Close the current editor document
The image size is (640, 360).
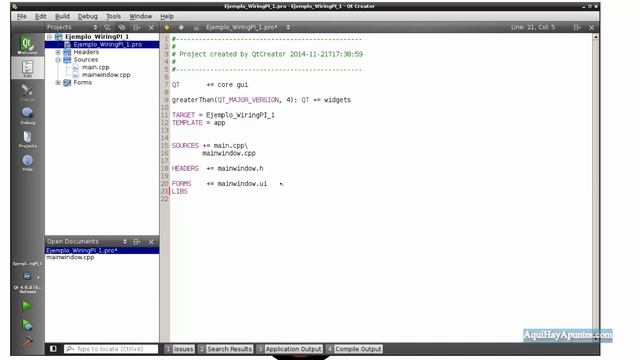pyautogui.click(x=591, y=27)
